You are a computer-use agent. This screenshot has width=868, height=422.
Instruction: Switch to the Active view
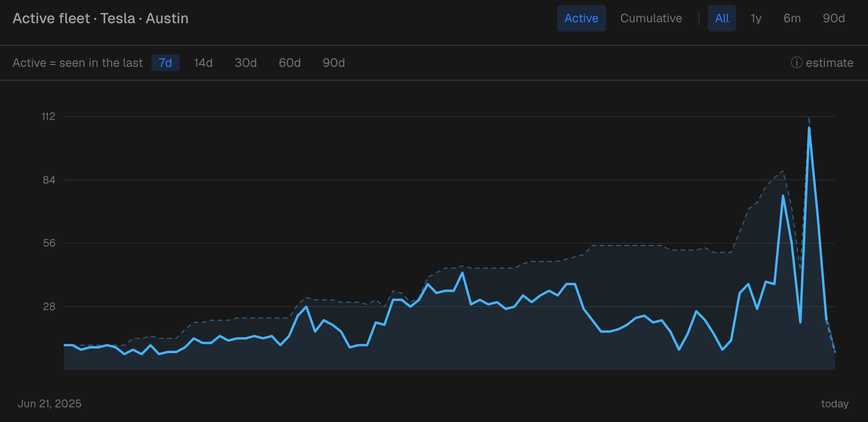[582, 18]
